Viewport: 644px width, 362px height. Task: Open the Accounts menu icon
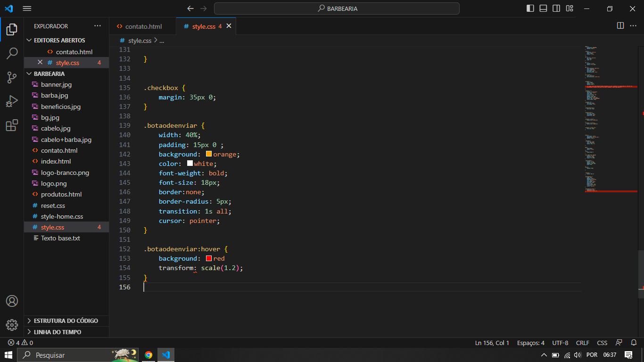[12, 301]
